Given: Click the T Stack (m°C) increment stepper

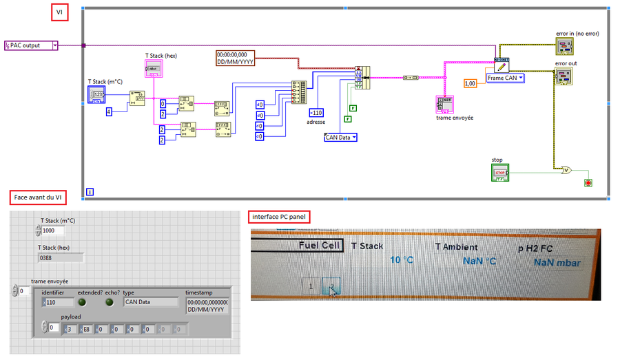Looking at the screenshot, I should pyautogui.click(x=39, y=228).
